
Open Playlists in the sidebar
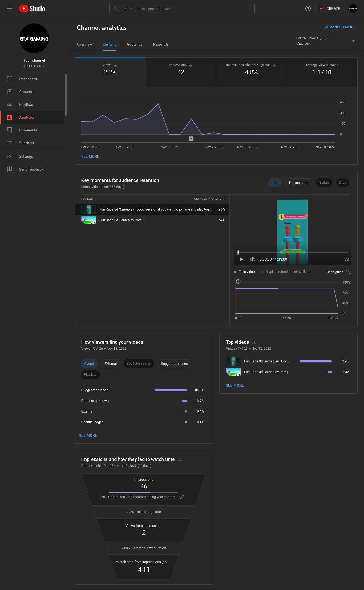coord(32,104)
